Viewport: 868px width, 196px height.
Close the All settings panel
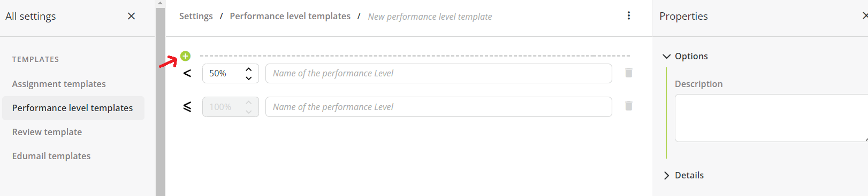[x=132, y=16]
